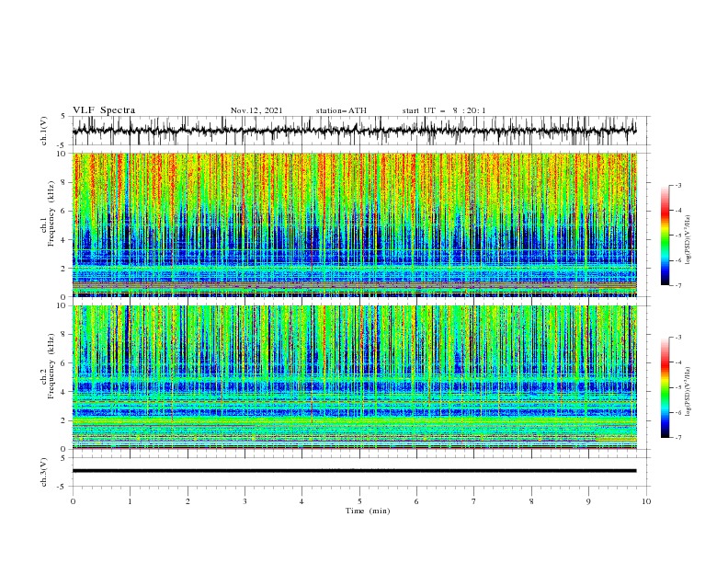Image resolution: width=728 pixels, height=563 pixels.
Task: Click the upper color bar's log(PSD) label
Action: [x=688, y=240]
